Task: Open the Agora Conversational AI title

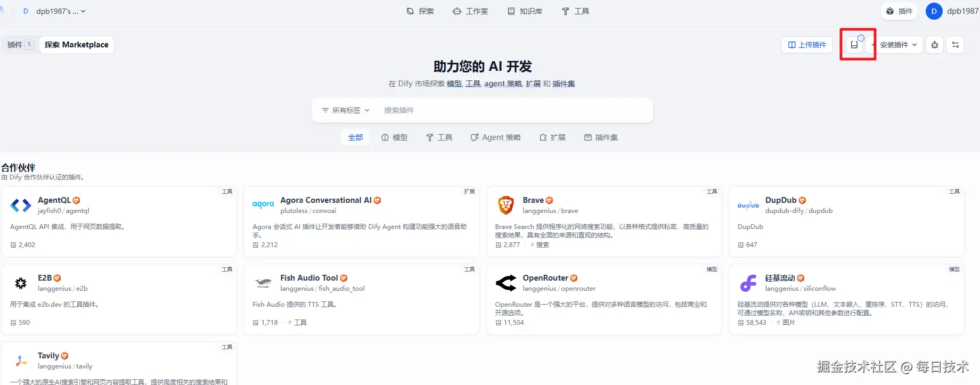Action: (326, 200)
